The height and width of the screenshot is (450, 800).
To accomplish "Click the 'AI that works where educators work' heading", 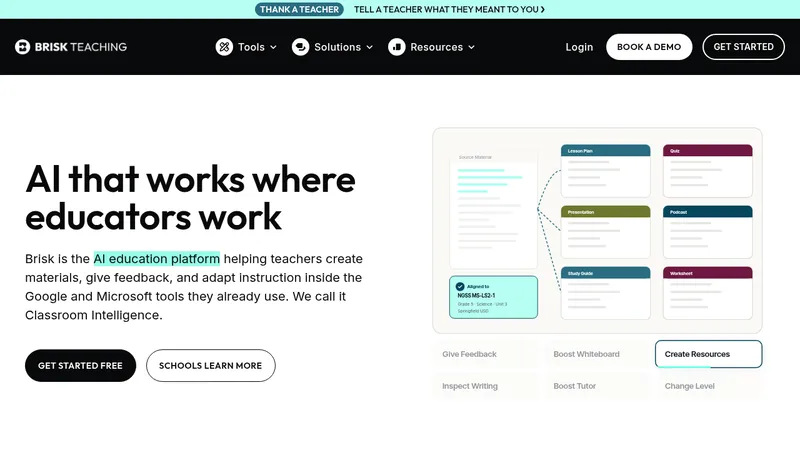I will point(190,198).
